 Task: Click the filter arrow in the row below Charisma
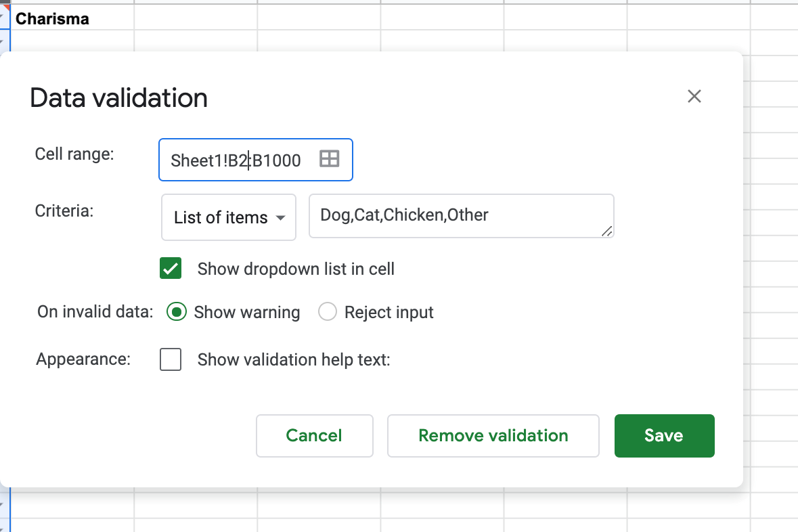coord(2,41)
